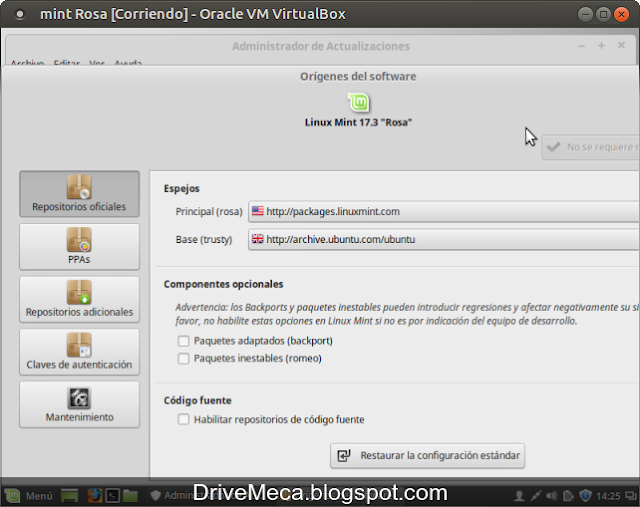Open Claves de autenticación section
640x507 pixels.
pos(79,352)
